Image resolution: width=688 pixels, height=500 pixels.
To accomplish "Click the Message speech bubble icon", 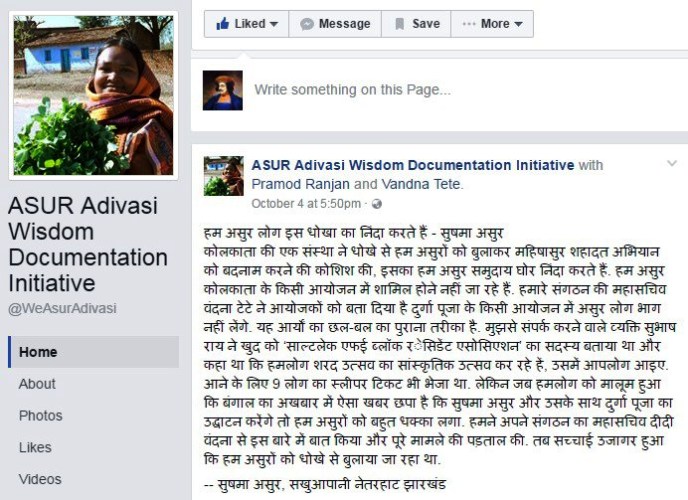I will pos(307,24).
